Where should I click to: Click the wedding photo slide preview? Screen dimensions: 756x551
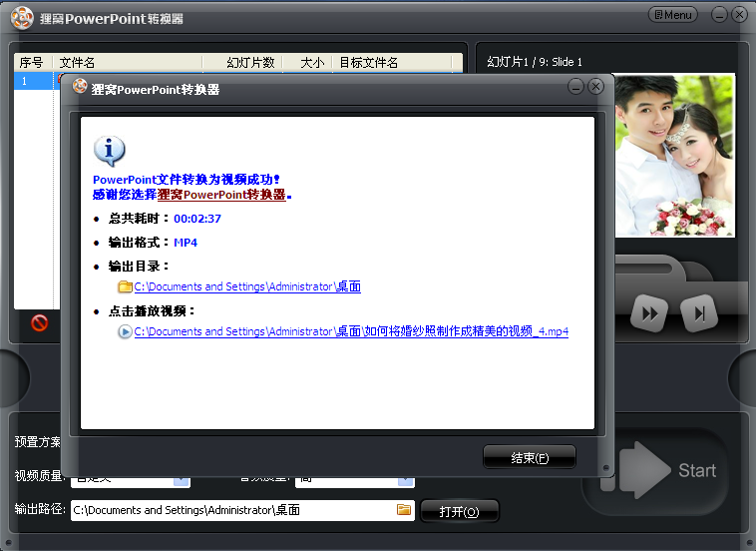click(x=675, y=156)
